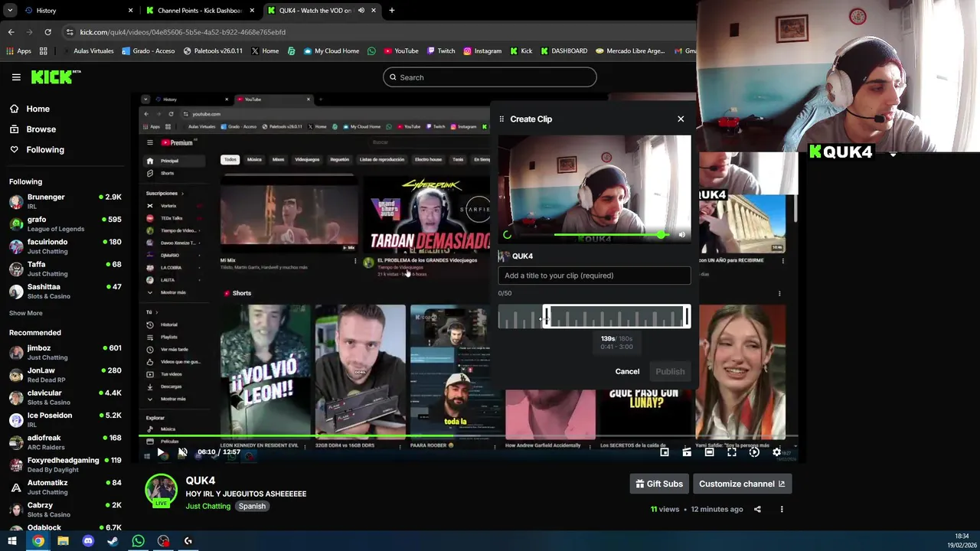Image resolution: width=980 pixels, height=551 pixels.
Task: Expand Following list with Show More
Action: click(x=25, y=313)
